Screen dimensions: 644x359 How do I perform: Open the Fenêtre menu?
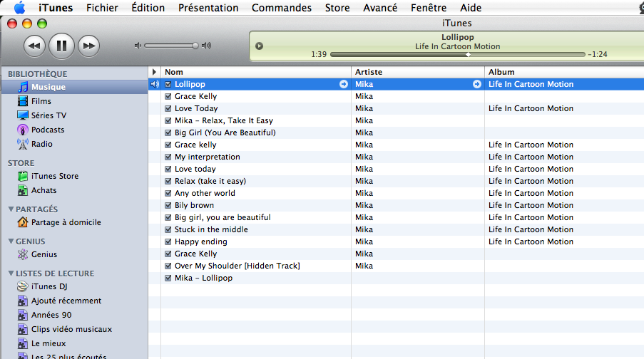pyautogui.click(x=429, y=7)
